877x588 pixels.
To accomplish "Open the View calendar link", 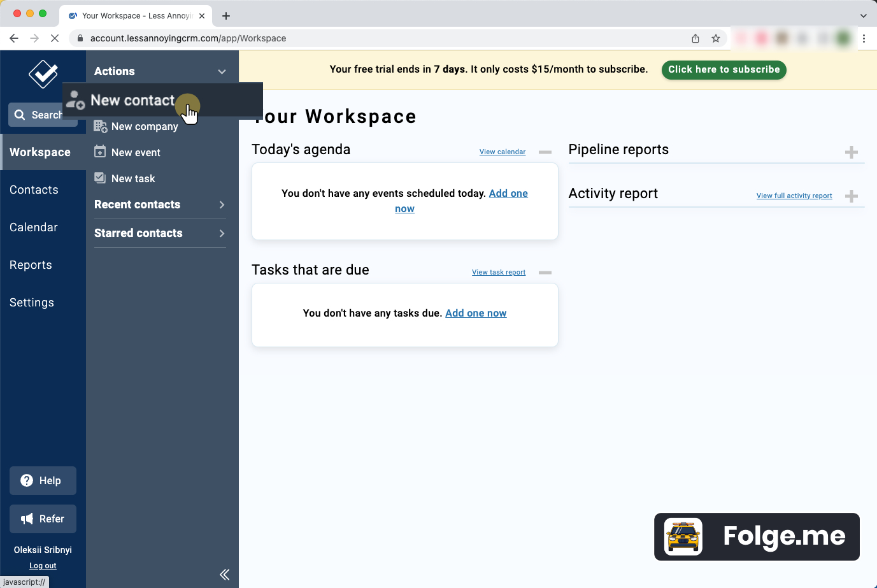I will click(503, 152).
